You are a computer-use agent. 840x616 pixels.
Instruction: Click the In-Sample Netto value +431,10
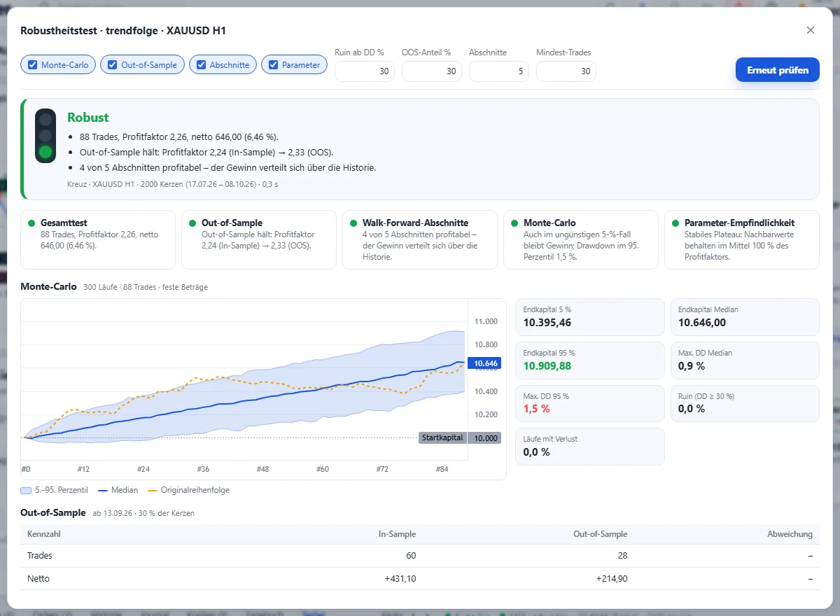pyautogui.click(x=400, y=579)
